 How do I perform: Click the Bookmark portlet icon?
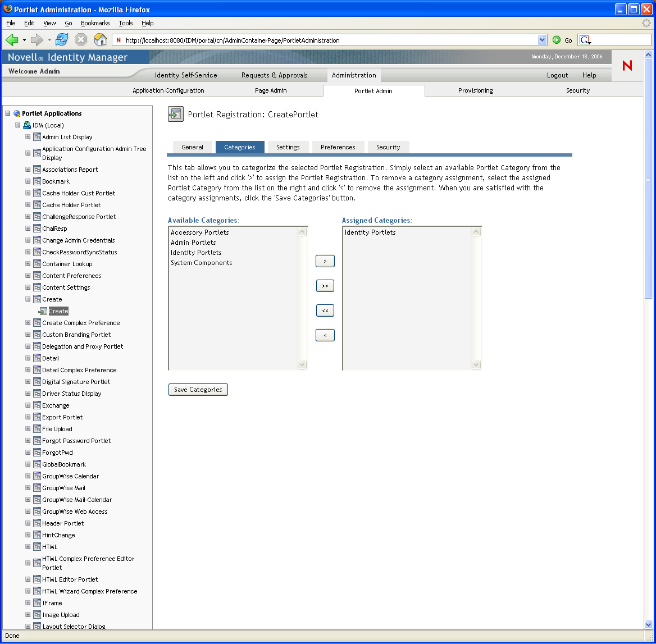pos(37,181)
